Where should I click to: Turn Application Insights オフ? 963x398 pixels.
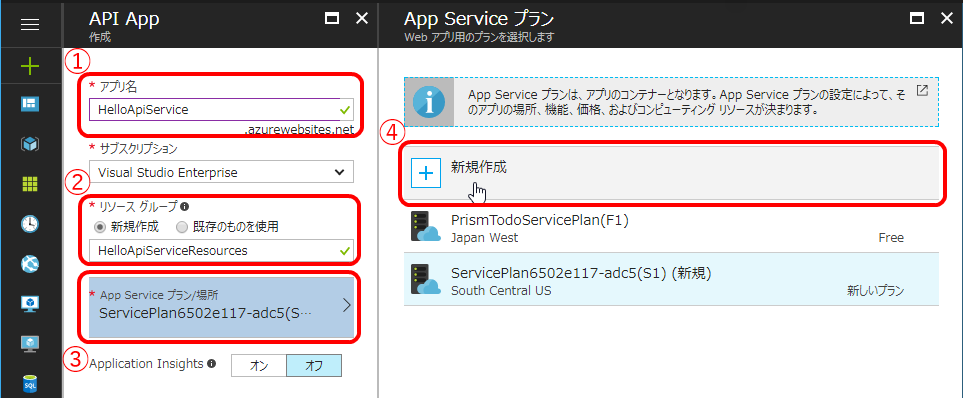pyautogui.click(x=314, y=365)
